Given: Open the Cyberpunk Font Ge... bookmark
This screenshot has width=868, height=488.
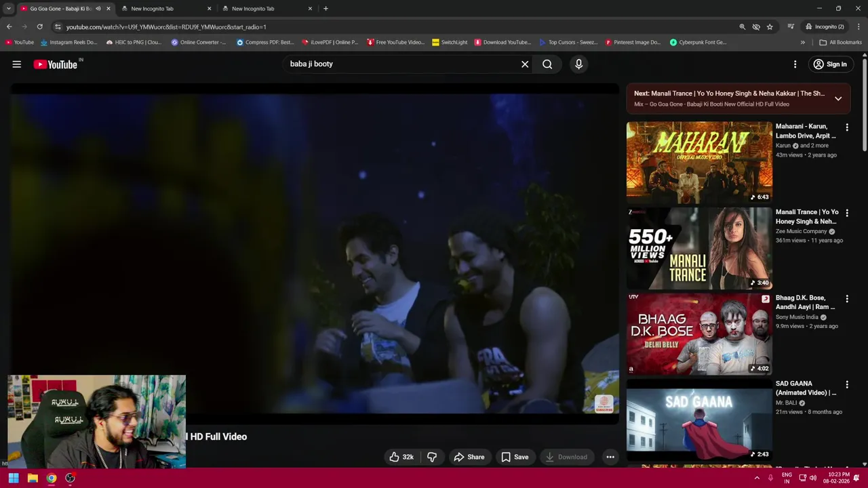Looking at the screenshot, I should point(698,42).
